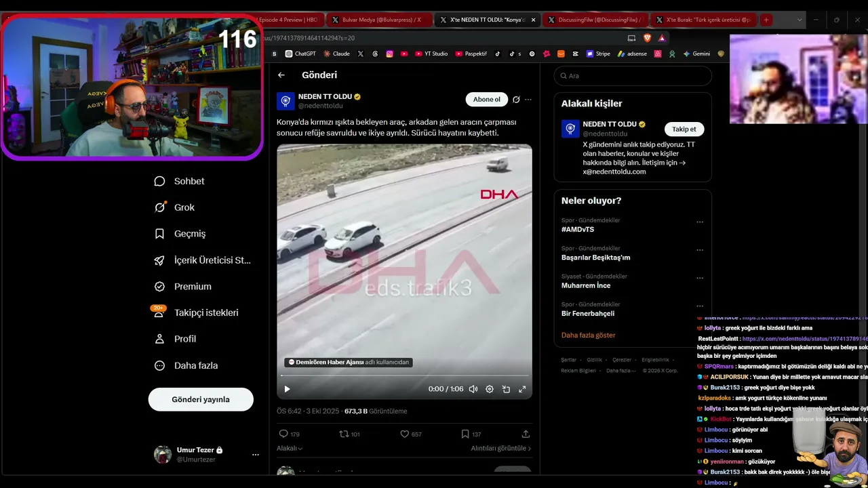
Task: Open the ChatGPT bookmark
Action: [x=300, y=54]
